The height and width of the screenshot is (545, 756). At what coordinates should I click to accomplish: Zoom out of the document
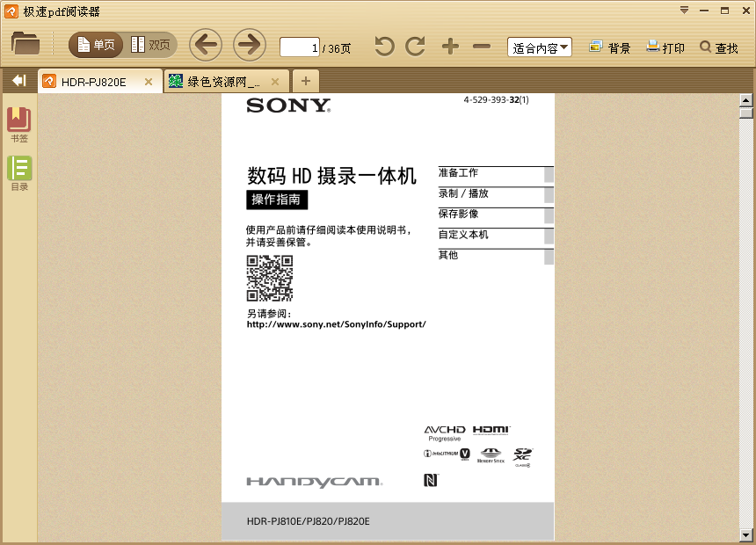pyautogui.click(x=482, y=47)
